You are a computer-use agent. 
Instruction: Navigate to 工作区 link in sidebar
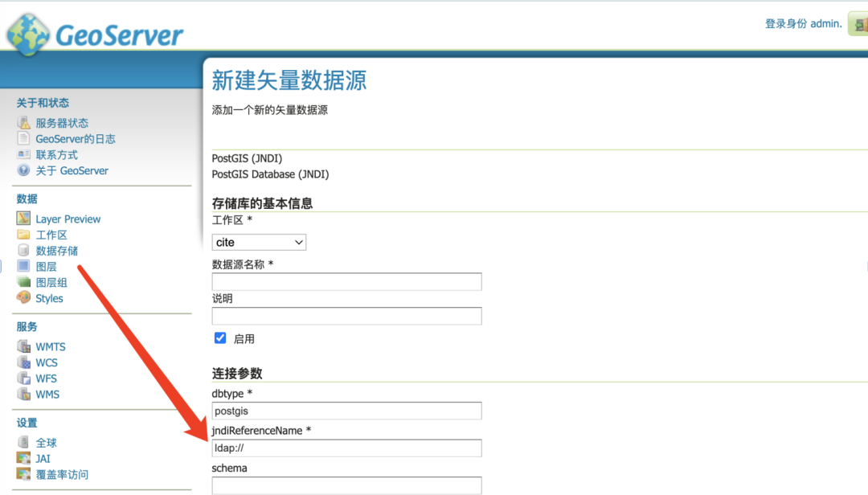pyautogui.click(x=51, y=235)
